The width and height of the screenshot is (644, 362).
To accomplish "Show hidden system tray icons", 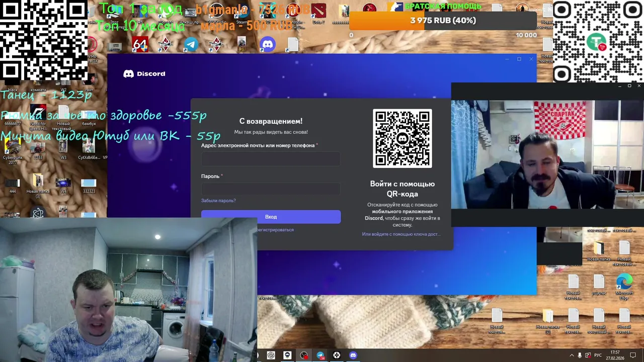I will click(x=572, y=355).
